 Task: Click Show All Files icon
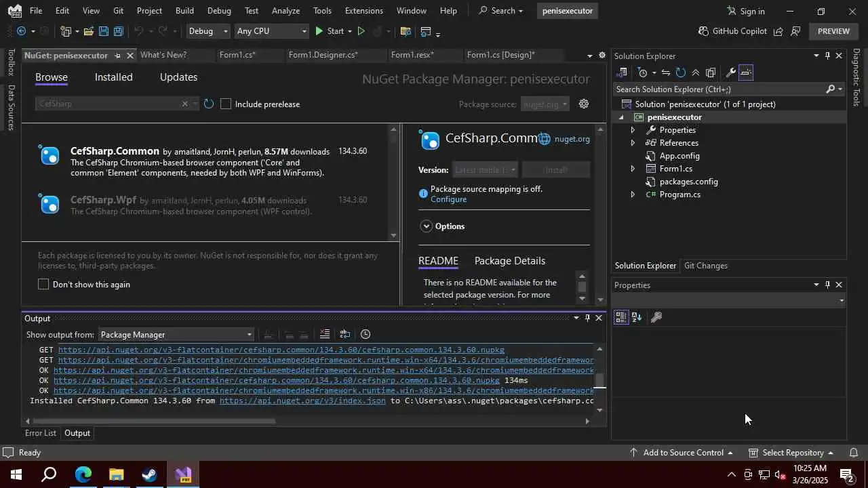711,73
